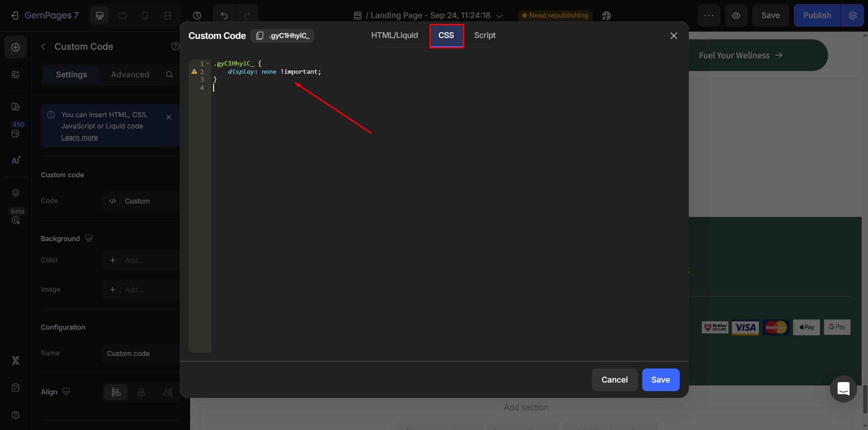The height and width of the screenshot is (430, 868).
Task: Open the Script tab
Action: (x=484, y=35)
